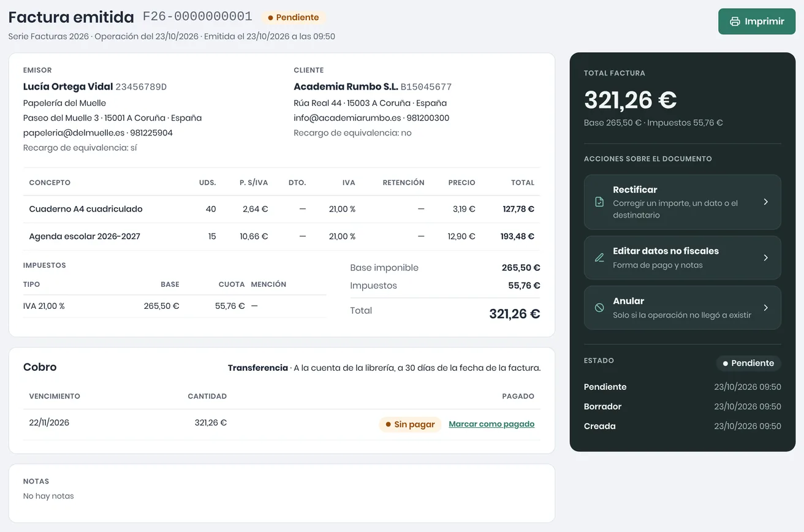The image size is (804, 532).
Task: Click client tax ID B15045677
Action: tap(426, 87)
